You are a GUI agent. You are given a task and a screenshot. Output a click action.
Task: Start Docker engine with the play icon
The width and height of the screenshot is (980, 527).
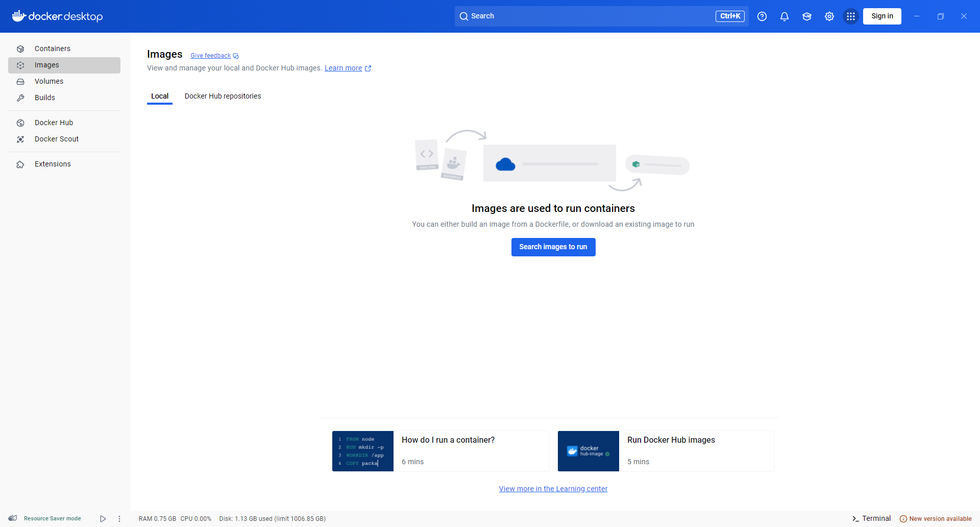pos(103,519)
